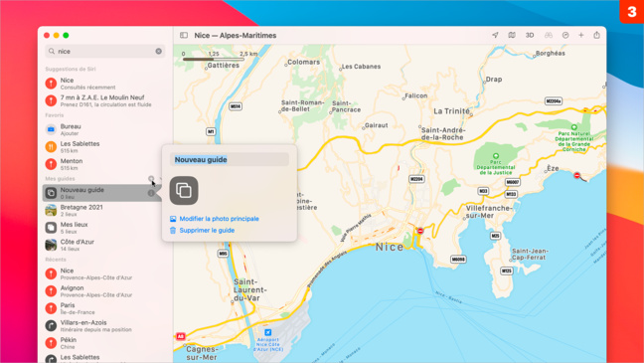
Task: Click the Nice pin icon under Siri suggestions
Action: pyautogui.click(x=51, y=84)
